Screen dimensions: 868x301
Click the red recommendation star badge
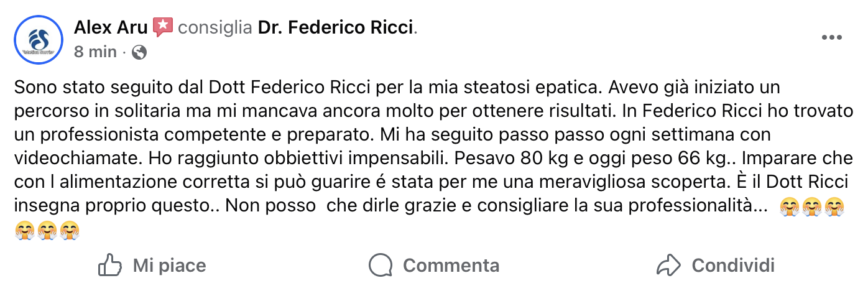162,27
